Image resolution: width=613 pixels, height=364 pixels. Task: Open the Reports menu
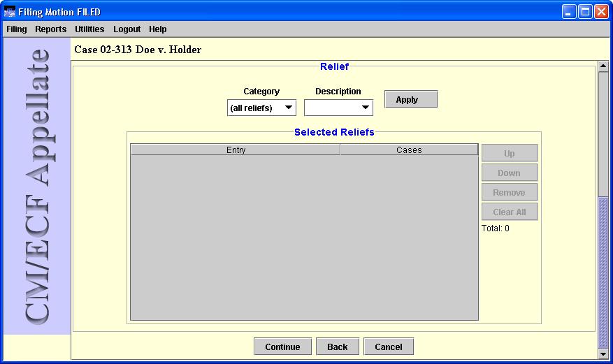[x=51, y=29]
